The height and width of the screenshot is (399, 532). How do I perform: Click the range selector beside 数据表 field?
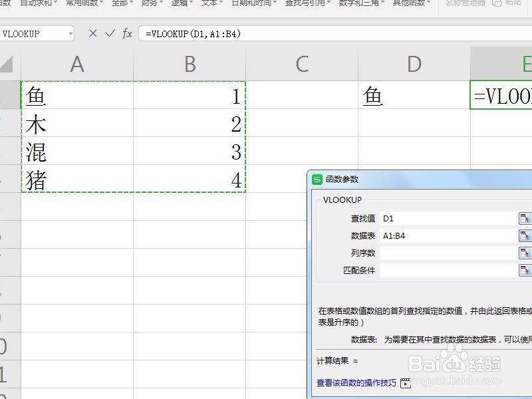525,235
